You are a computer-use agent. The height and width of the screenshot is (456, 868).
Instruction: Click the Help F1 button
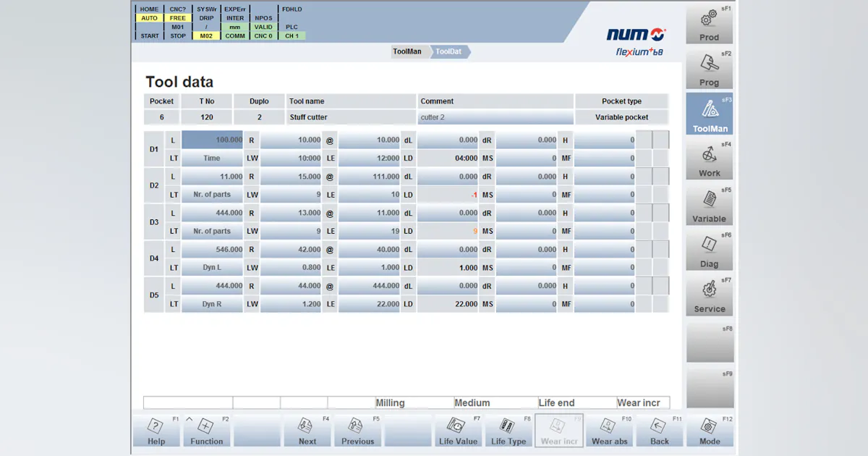click(156, 431)
